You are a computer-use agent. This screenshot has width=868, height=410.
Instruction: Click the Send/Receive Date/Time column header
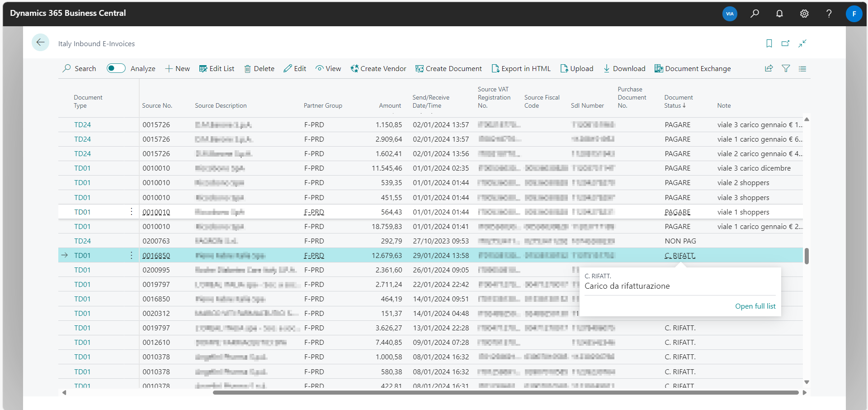click(431, 101)
